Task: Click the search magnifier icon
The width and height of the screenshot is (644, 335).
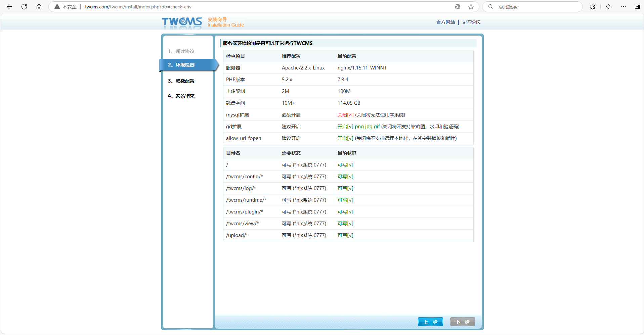Action: [x=491, y=7]
